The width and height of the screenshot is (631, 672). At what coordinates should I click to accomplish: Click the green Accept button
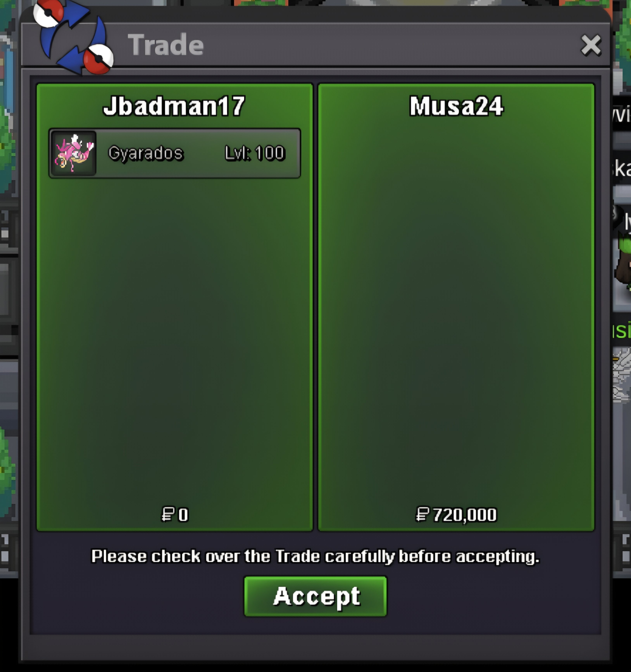coord(315,596)
